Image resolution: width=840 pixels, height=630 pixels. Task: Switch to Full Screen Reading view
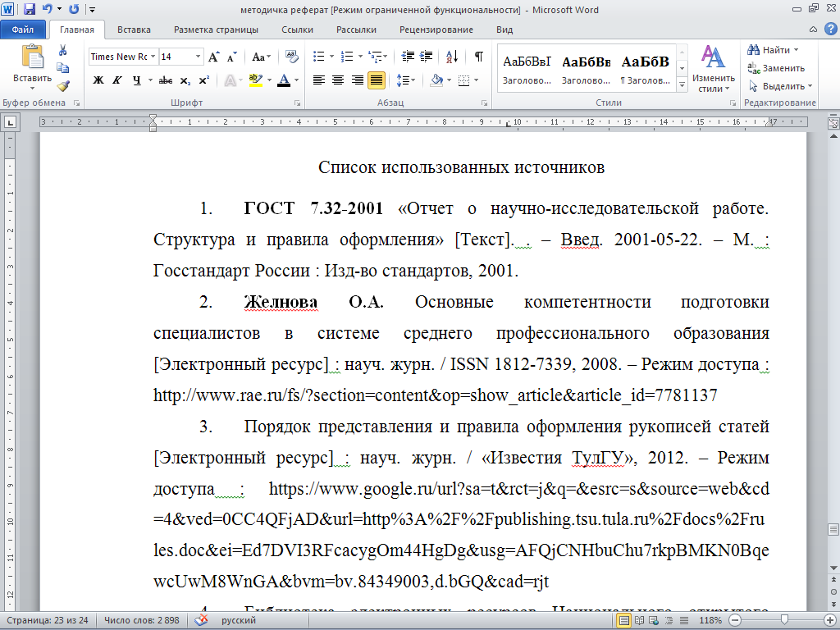pos(639,620)
